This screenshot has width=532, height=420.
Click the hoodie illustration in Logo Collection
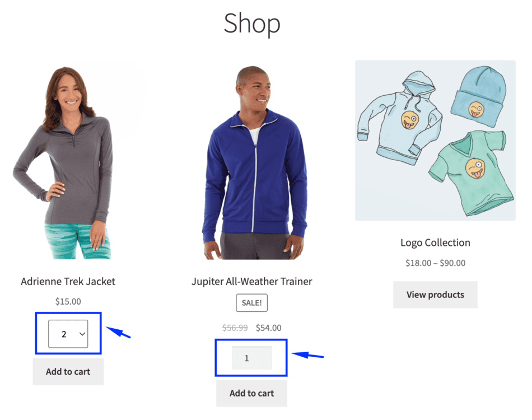(x=400, y=119)
